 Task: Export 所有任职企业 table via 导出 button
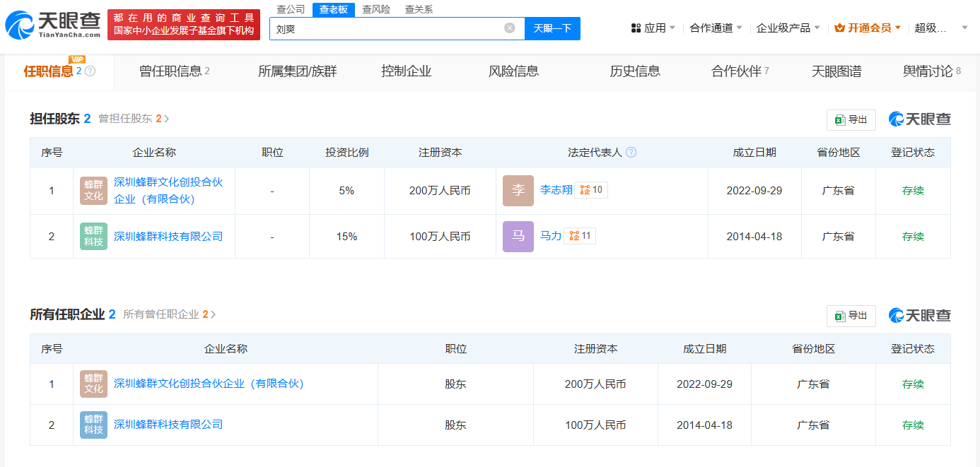click(851, 316)
